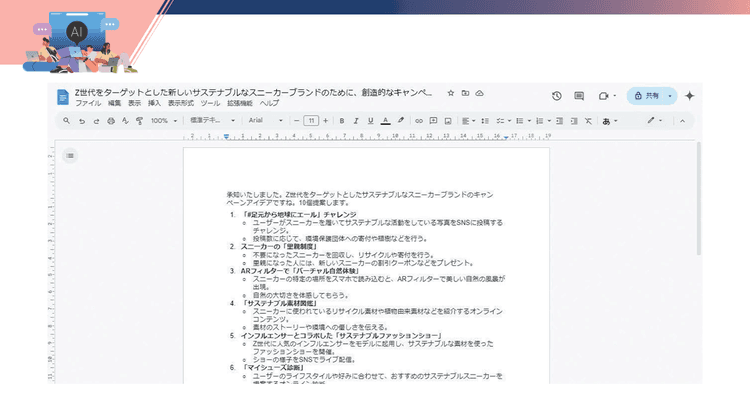Image resolution: width=750 pixels, height=394 pixels.
Task: Check the cloud save status icon
Action: pyautogui.click(x=479, y=93)
